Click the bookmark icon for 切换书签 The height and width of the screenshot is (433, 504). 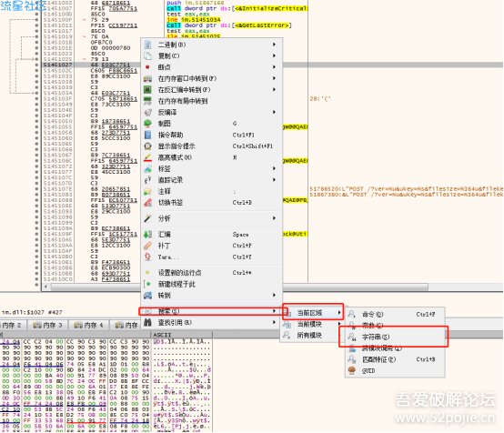click(x=147, y=203)
